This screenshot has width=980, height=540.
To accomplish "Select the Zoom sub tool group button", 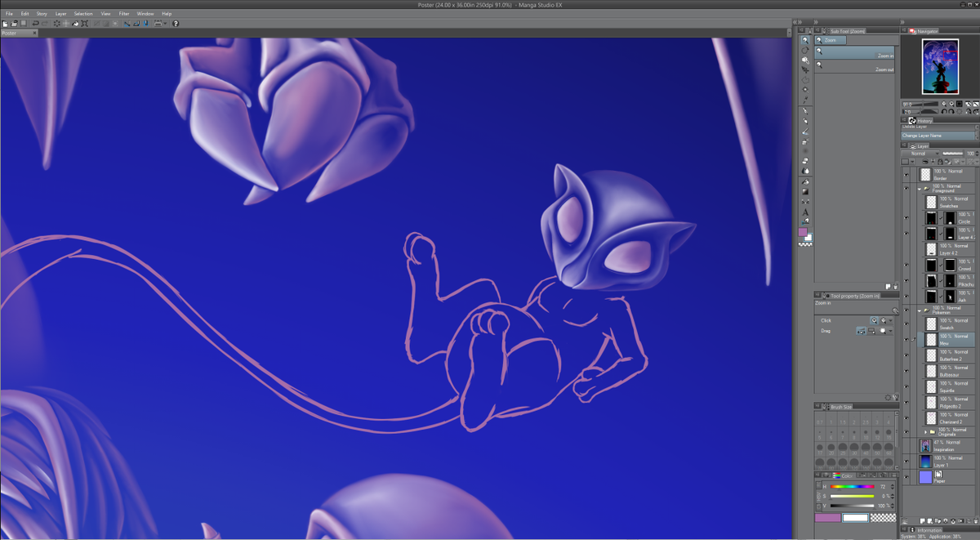I will click(831, 40).
